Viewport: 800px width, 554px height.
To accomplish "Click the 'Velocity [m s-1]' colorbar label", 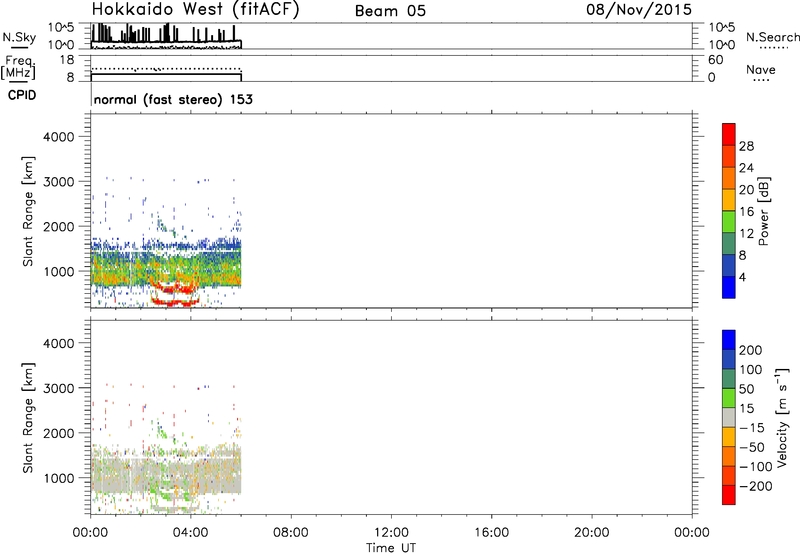I will pyautogui.click(x=782, y=417).
